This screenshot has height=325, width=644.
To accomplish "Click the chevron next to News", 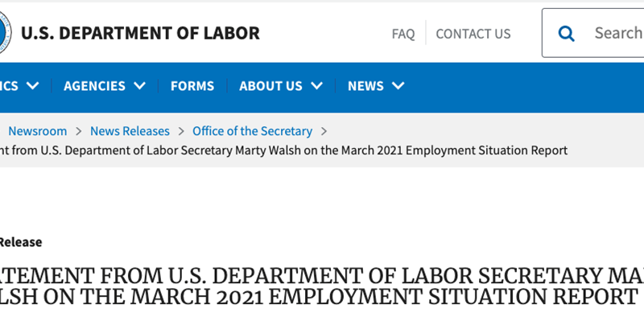I will [x=398, y=85].
